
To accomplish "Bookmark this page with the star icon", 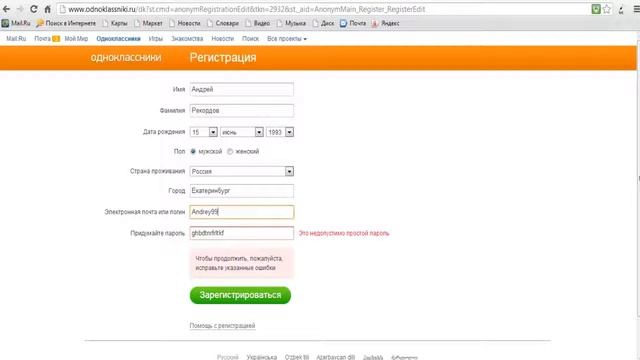I will [607, 9].
